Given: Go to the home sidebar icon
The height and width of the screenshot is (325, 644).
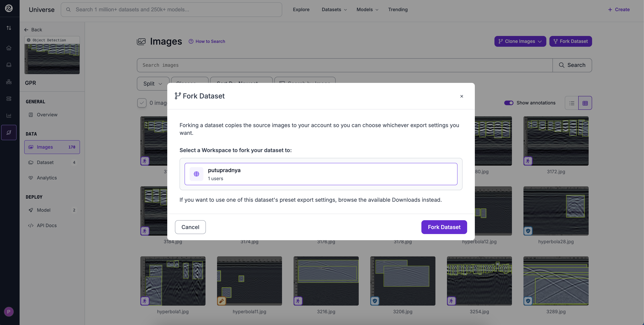Looking at the screenshot, I should pos(9,48).
